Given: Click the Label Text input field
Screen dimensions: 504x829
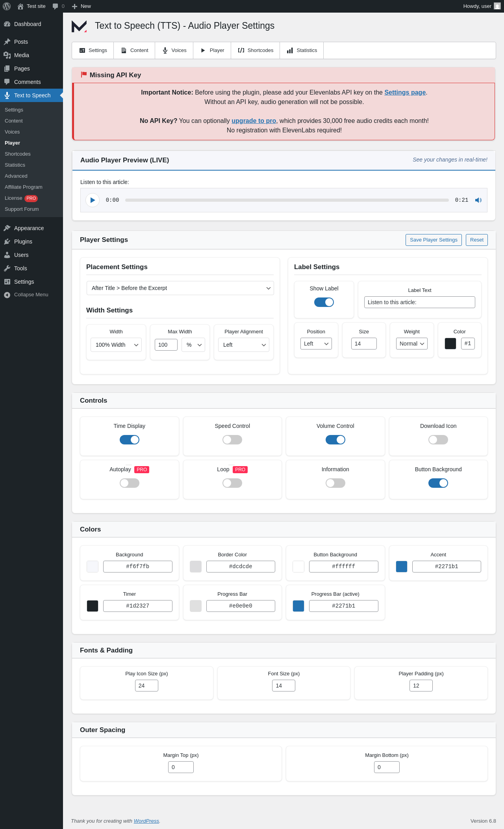Looking at the screenshot, I should point(420,302).
